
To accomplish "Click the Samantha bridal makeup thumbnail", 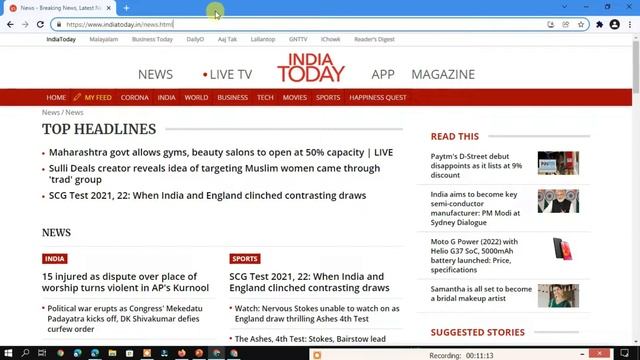I will (558, 296).
